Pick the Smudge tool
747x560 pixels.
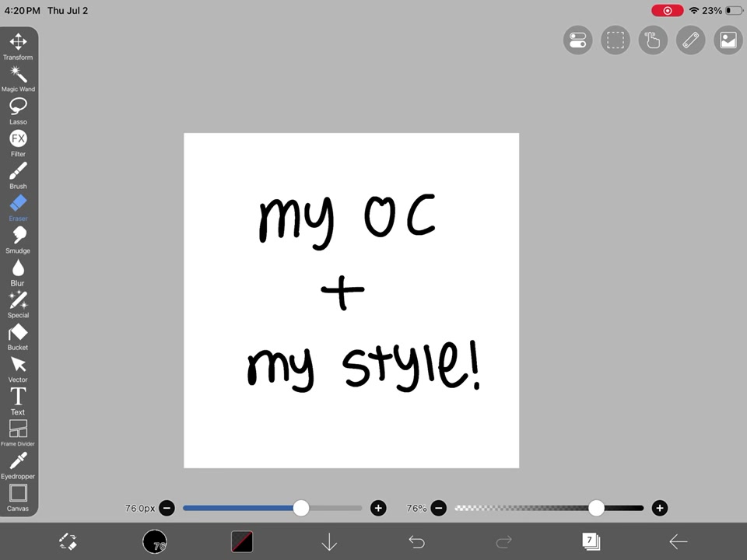point(18,240)
